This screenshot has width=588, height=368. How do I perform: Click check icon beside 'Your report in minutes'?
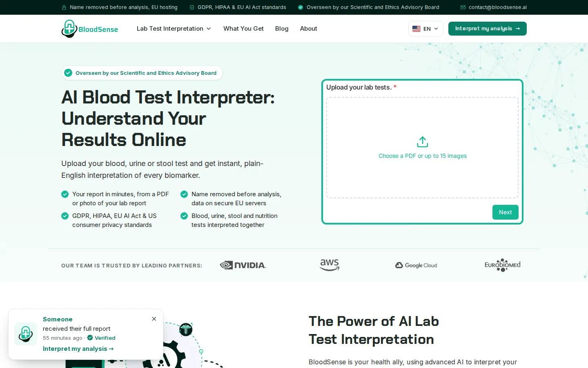pos(65,194)
